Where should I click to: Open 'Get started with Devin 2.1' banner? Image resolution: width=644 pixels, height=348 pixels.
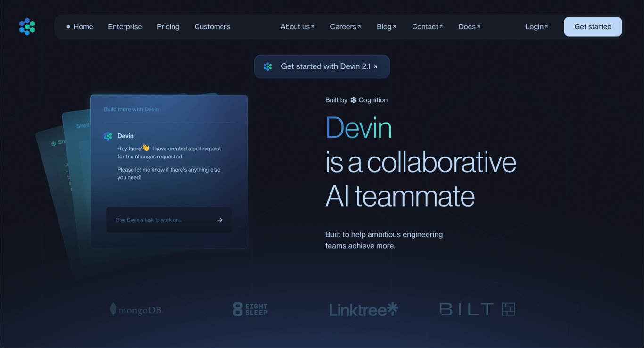coord(322,66)
